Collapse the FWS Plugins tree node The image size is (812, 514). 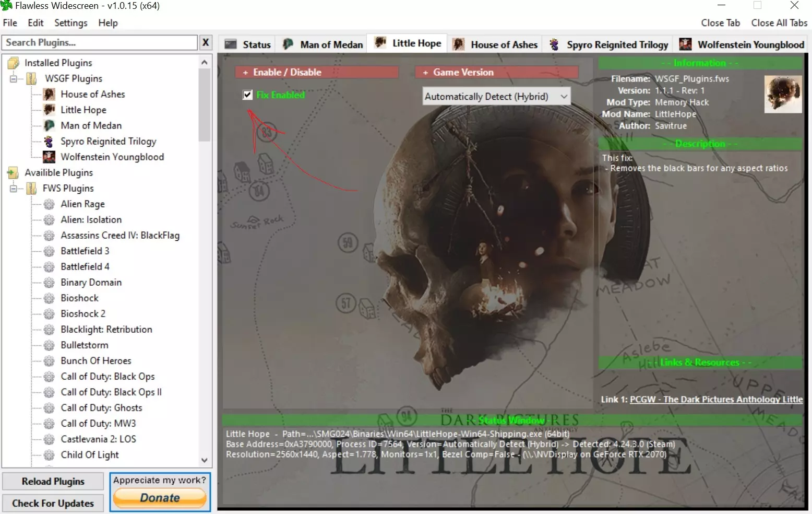pos(14,189)
